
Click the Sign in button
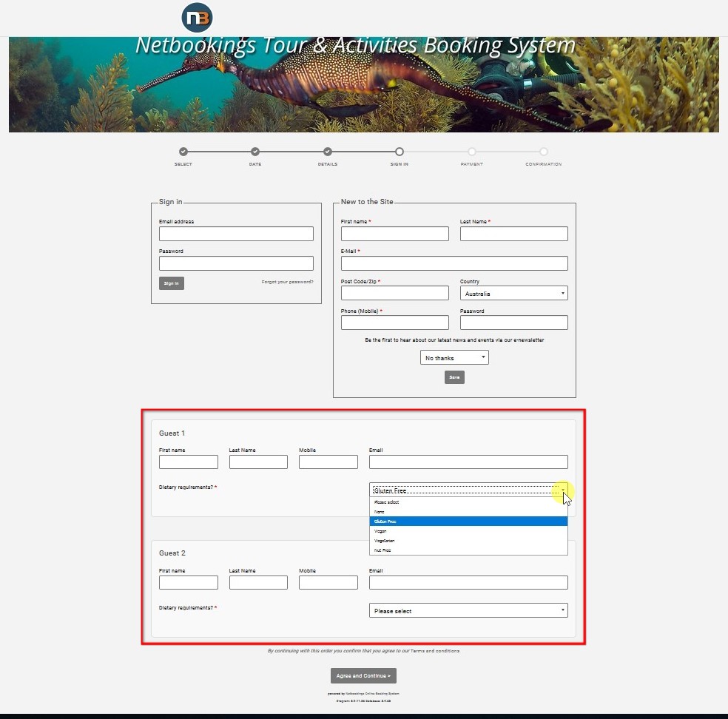pyautogui.click(x=171, y=283)
